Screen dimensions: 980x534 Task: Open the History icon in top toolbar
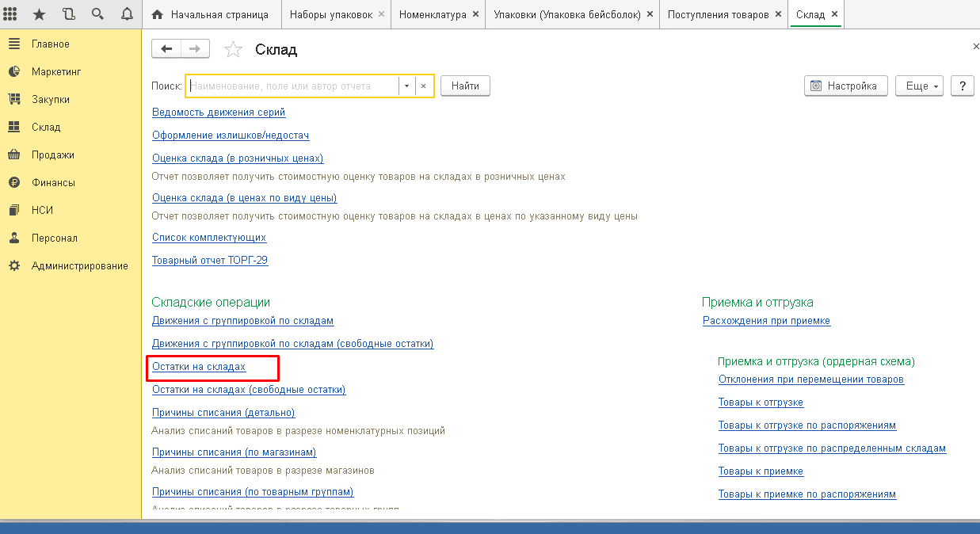(68, 14)
